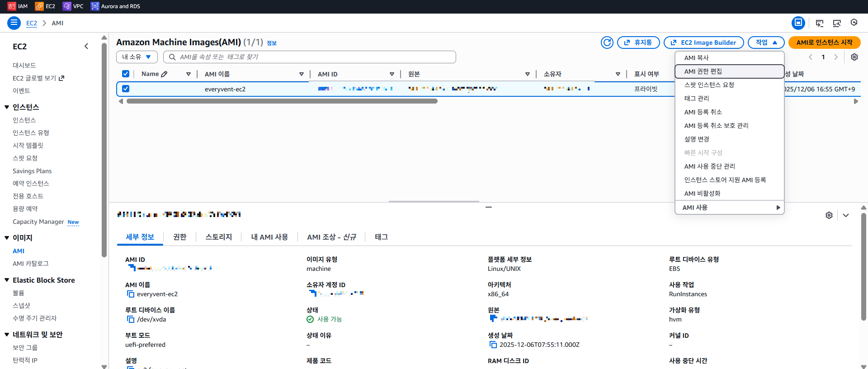
Task: Open the EC2 service shortcut icon
Action: click(x=39, y=6)
